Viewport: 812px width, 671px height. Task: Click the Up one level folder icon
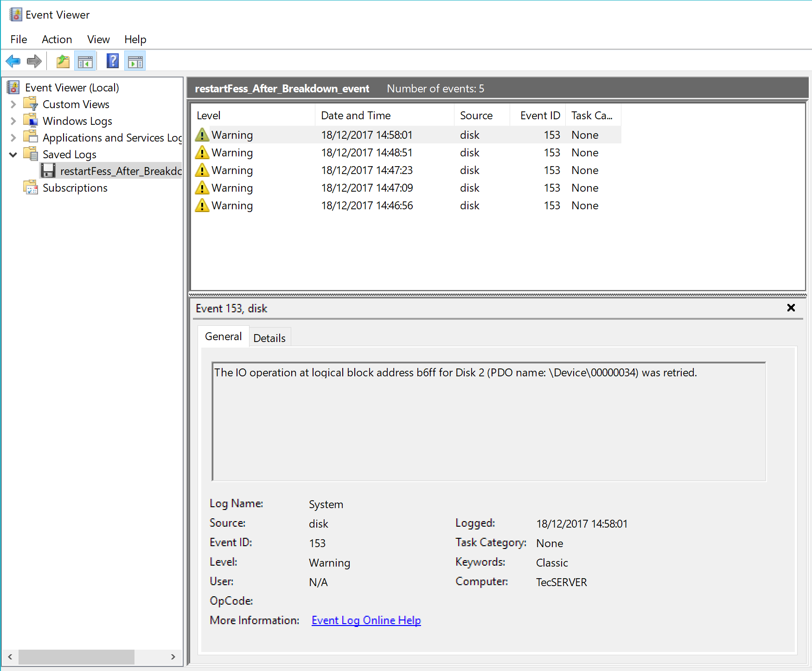tap(63, 61)
